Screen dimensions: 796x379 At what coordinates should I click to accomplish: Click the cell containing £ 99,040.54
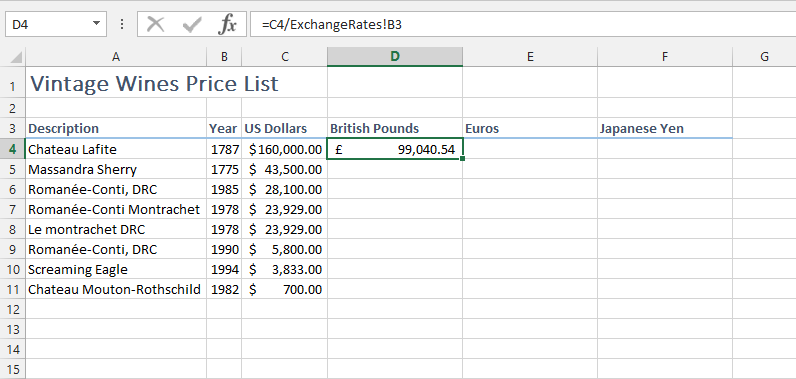point(395,149)
